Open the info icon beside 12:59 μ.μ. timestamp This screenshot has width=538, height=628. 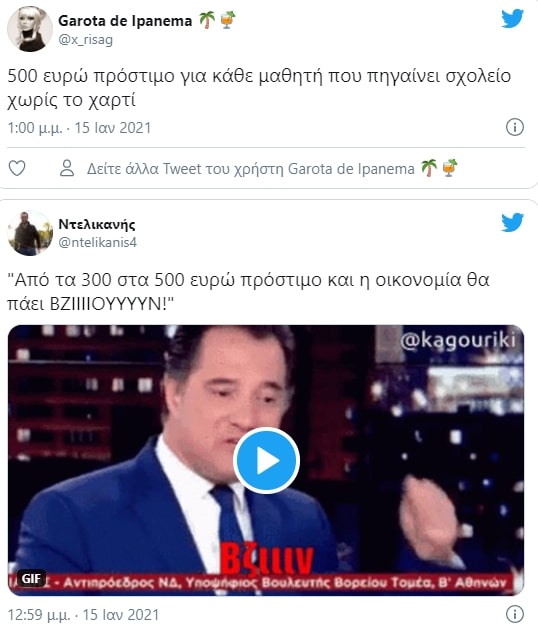[515, 614]
